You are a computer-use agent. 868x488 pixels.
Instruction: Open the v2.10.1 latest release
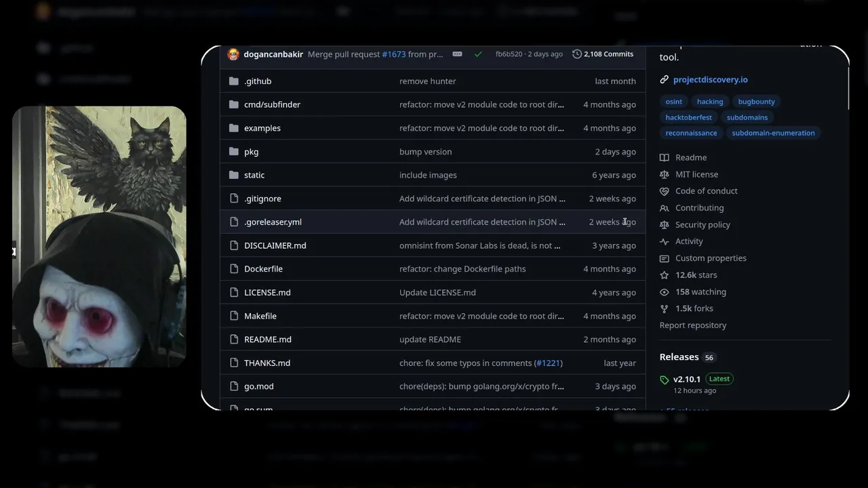tap(686, 380)
